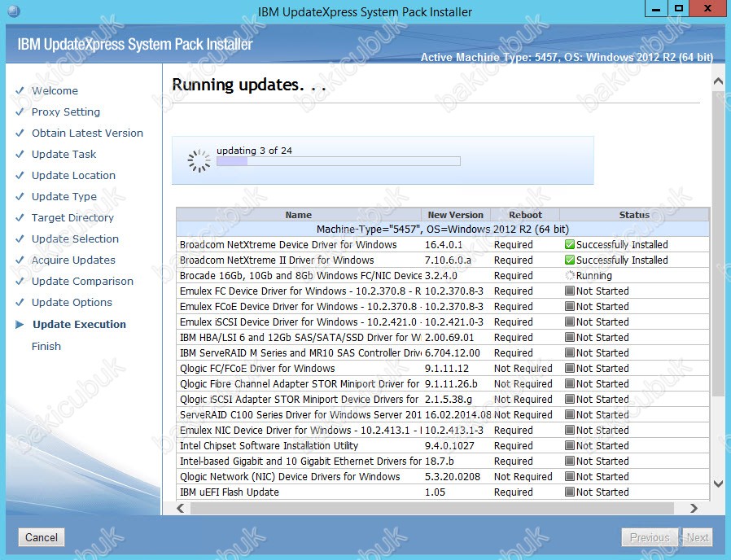731x560 pixels.
Task: Click the Not Started icon on the Qlogic Fibre Channel Adapter row
Action: point(569,383)
